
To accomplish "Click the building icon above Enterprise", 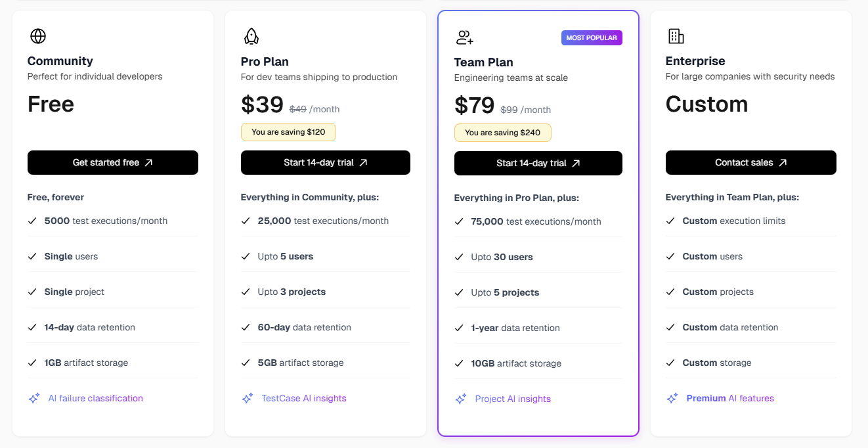I will (676, 36).
